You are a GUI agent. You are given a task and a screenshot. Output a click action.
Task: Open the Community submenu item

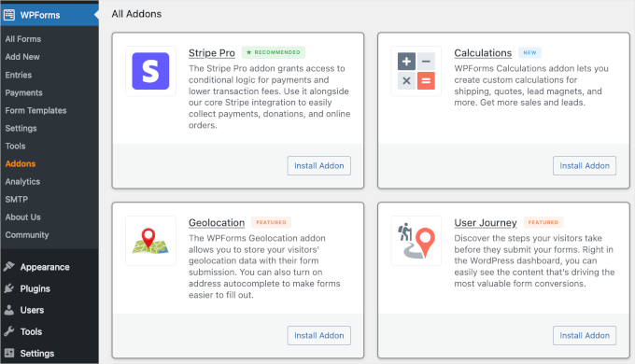click(27, 235)
